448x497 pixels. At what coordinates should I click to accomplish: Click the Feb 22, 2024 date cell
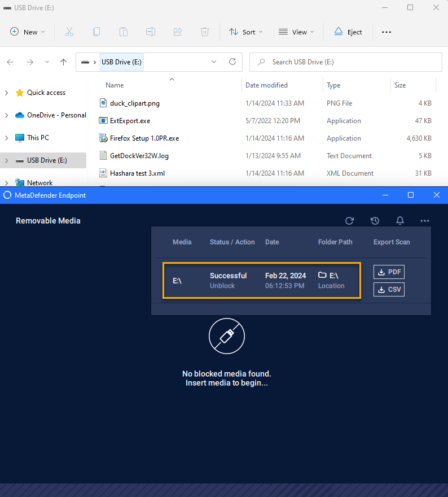(286, 280)
